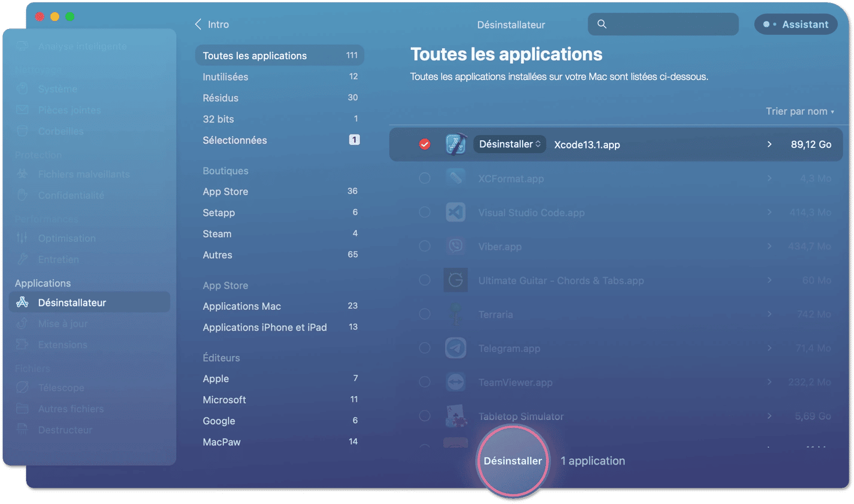This screenshot has width=854, height=504.
Task: Click the Désinstallateur sidebar icon
Action: (22, 302)
